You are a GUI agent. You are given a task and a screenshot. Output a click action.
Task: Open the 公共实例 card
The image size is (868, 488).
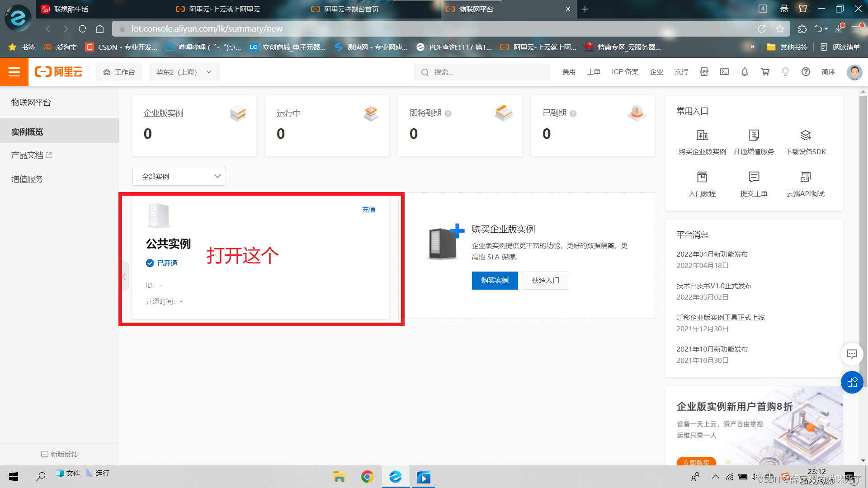pyautogui.click(x=261, y=257)
